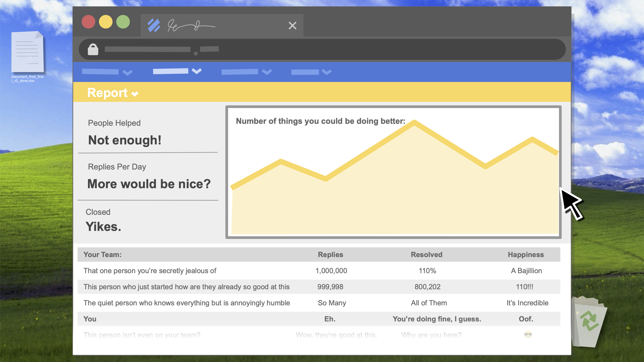Click the 'A Bajillion' happiness cell
Image resolution: width=644 pixels, height=362 pixels.
[x=526, y=271]
